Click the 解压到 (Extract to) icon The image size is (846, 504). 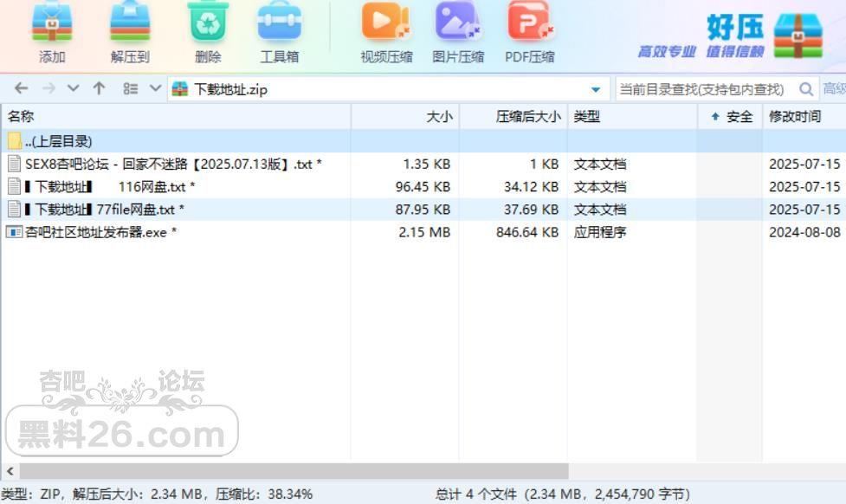(x=130, y=22)
